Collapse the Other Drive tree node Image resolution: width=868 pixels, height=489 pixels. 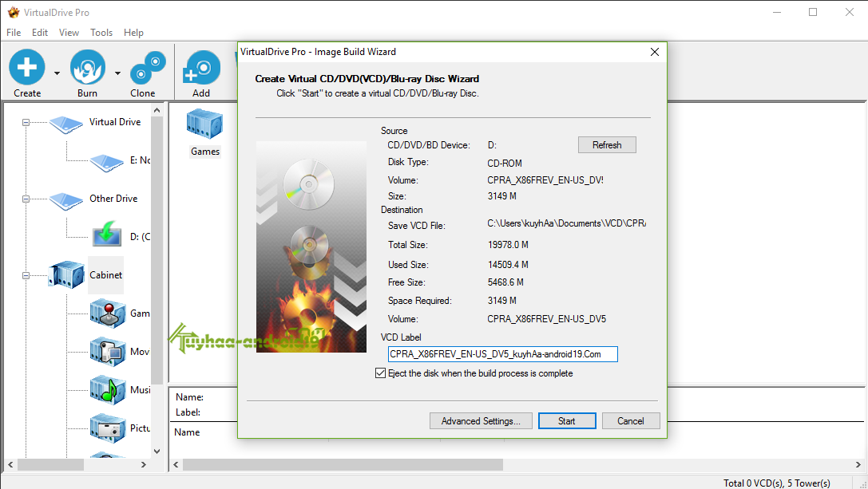click(x=26, y=199)
